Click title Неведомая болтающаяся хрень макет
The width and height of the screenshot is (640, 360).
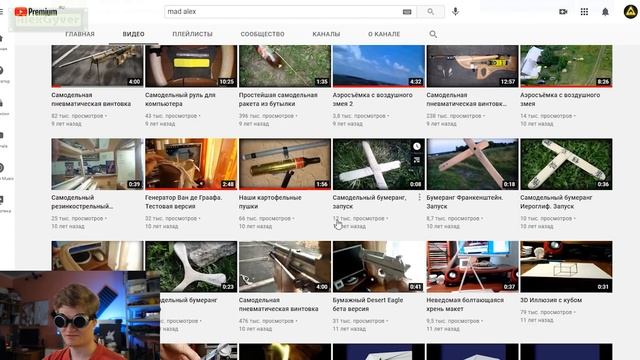pyautogui.click(x=465, y=304)
